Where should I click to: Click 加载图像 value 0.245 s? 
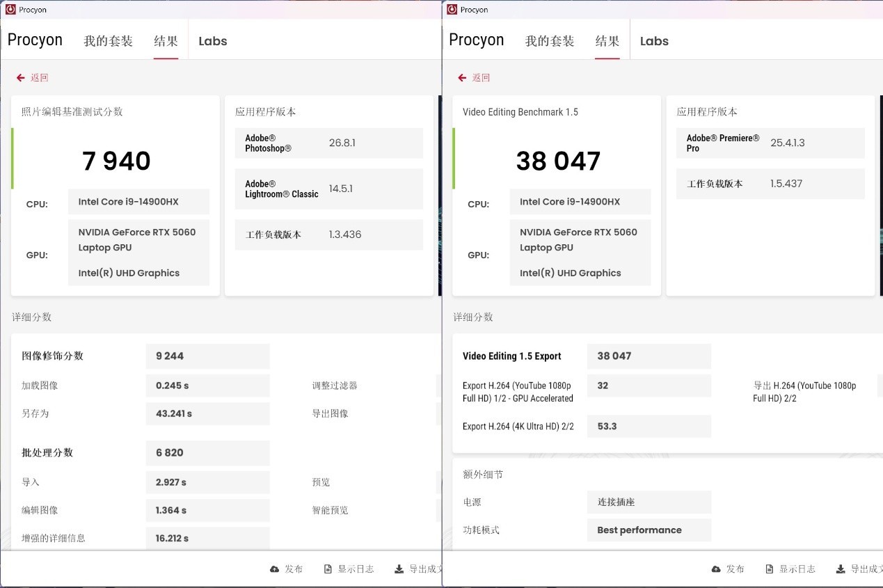coord(207,386)
